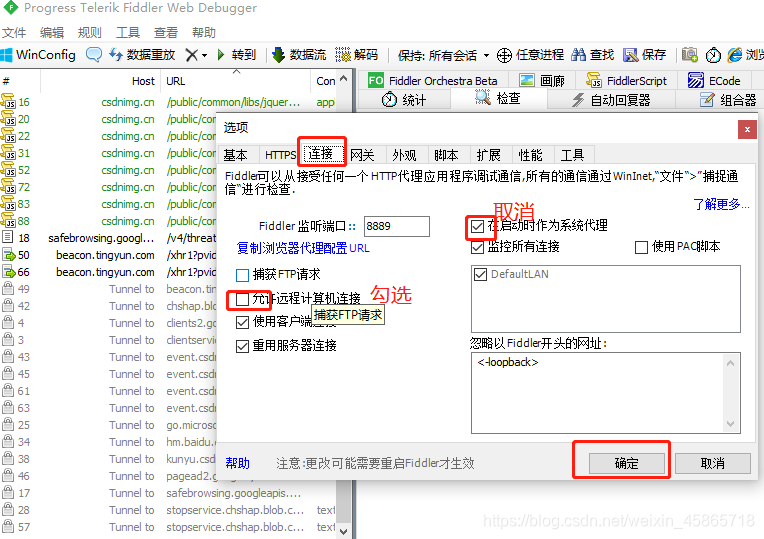The image size is (764, 539).
Task: Switch to the 扩展 options tab
Action: pos(488,155)
